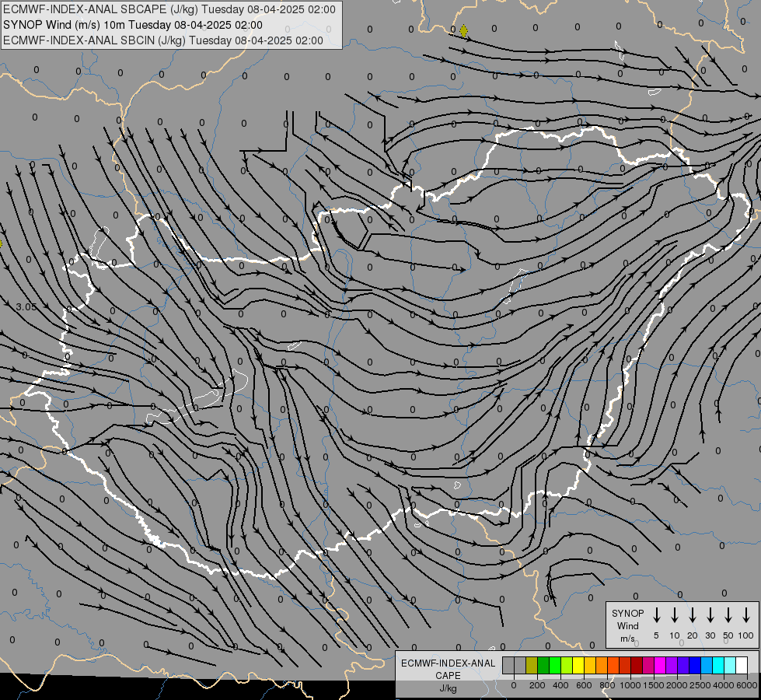Select the bright magenta CAPE legend swatch
The image size is (761, 700).
[660, 665]
